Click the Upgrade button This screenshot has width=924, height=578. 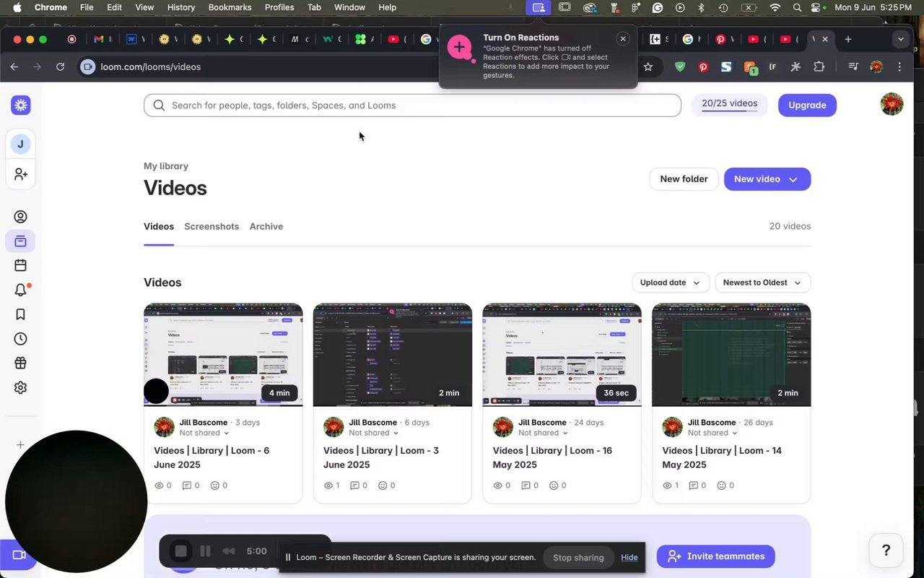click(807, 105)
